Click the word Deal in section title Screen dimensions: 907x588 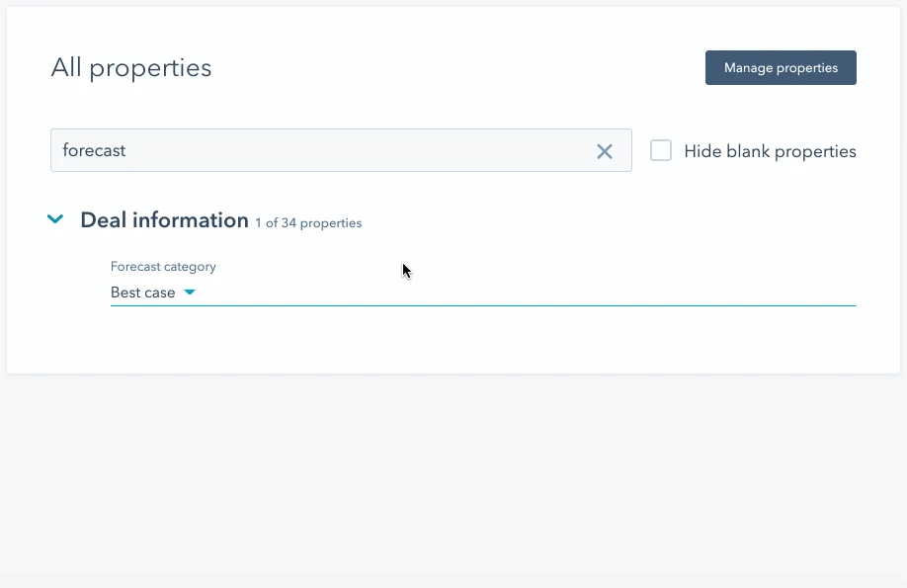(104, 220)
